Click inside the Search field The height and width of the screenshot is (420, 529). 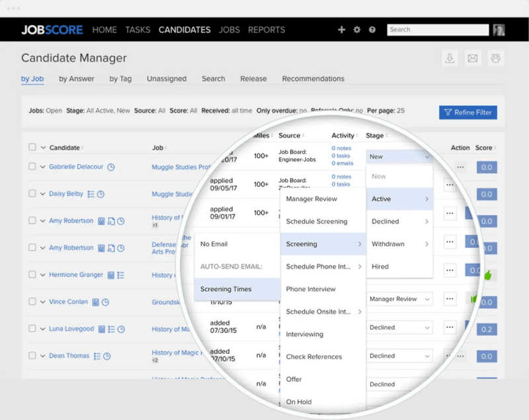click(438, 30)
